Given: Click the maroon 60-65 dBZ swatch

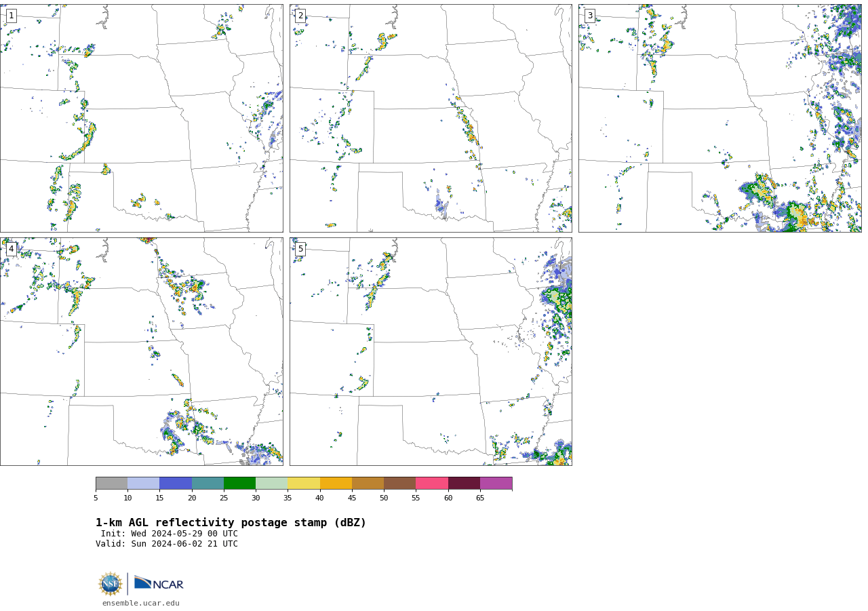Looking at the screenshot, I should pyautogui.click(x=464, y=484).
